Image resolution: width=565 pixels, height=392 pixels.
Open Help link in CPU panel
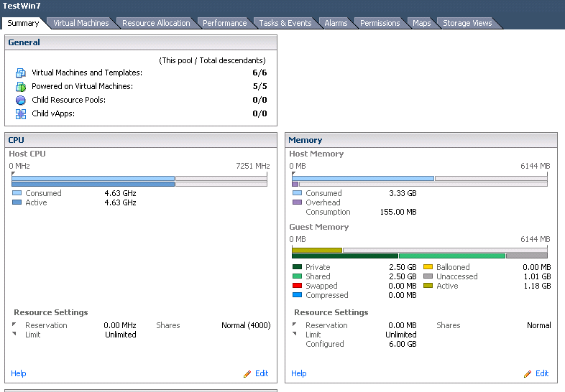pyautogui.click(x=19, y=373)
